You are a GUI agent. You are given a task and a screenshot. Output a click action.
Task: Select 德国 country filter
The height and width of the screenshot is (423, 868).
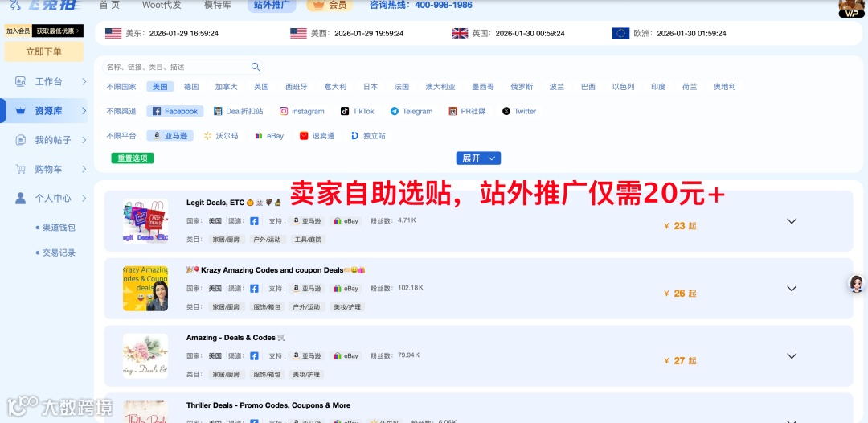click(x=191, y=87)
